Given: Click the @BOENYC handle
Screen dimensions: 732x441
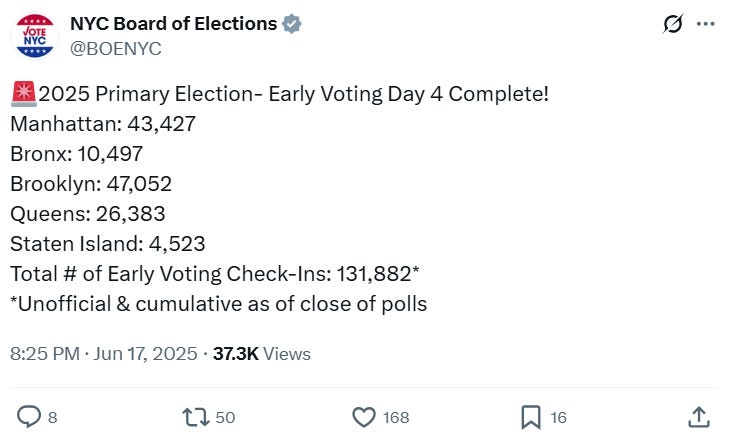Looking at the screenshot, I should point(116,48).
